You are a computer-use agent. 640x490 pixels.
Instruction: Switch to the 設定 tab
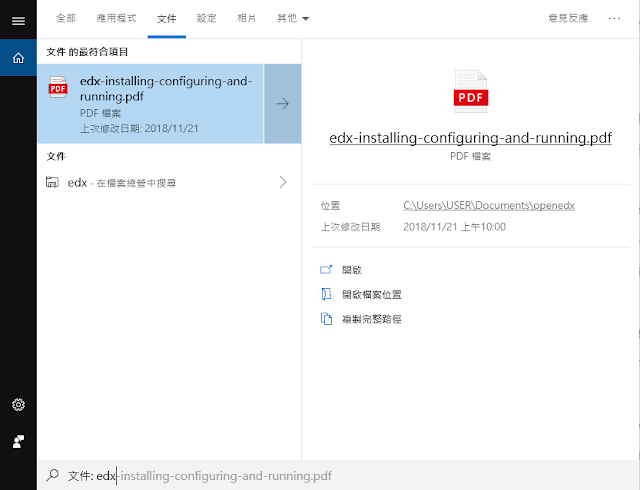point(207,18)
